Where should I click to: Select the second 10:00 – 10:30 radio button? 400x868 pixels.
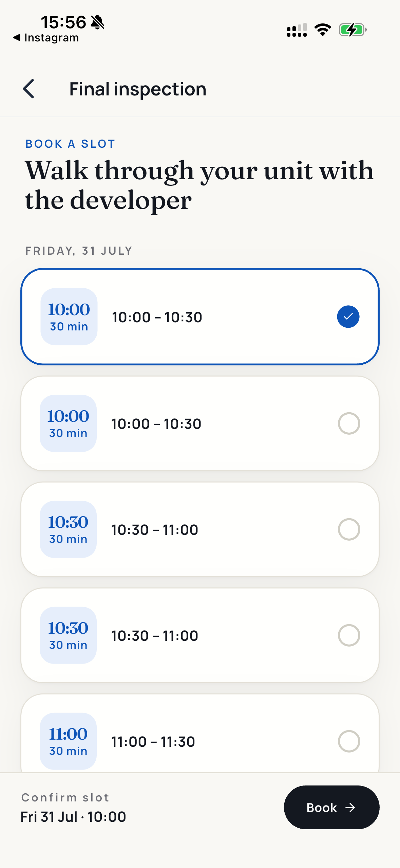[x=349, y=423]
